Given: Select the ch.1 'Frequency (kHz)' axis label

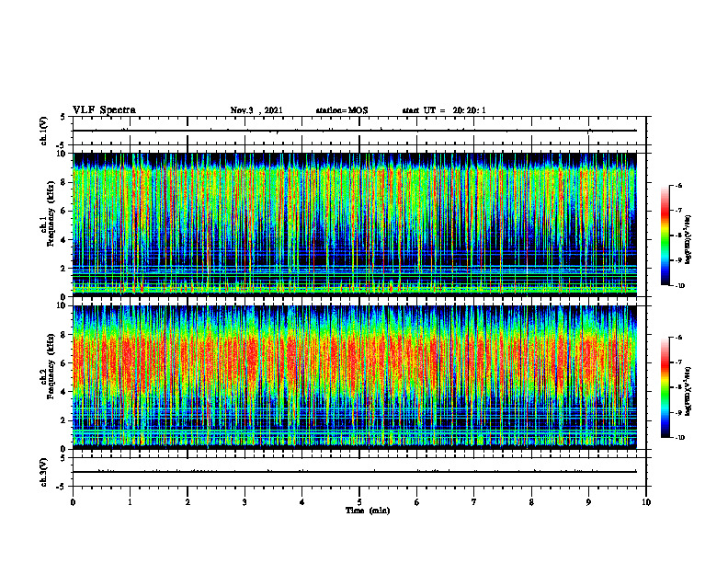Looking at the screenshot, I should click(51, 212).
